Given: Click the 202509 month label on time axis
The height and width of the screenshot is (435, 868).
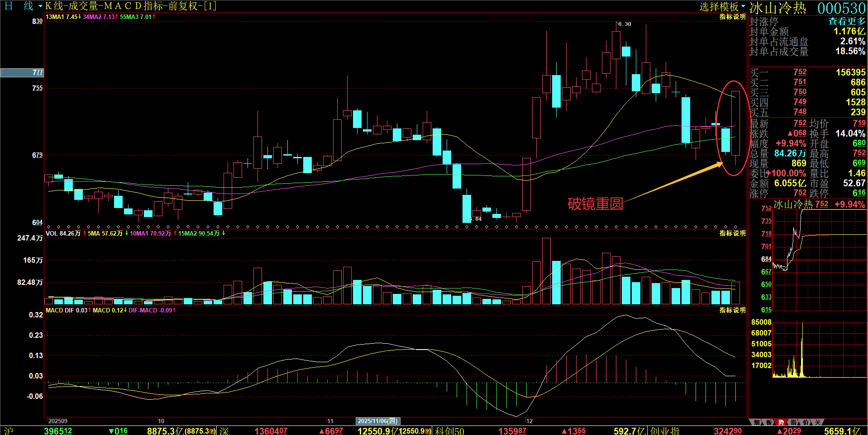Looking at the screenshot, I should [x=57, y=421].
